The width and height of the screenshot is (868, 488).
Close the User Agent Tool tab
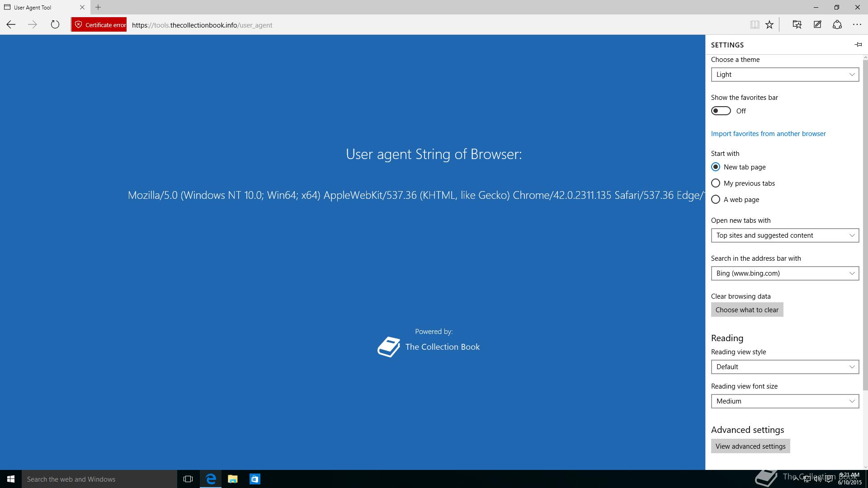click(x=82, y=7)
